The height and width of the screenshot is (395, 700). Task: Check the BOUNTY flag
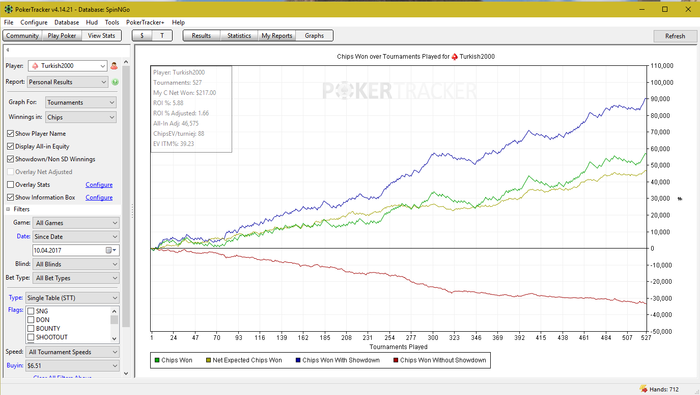[31, 328]
